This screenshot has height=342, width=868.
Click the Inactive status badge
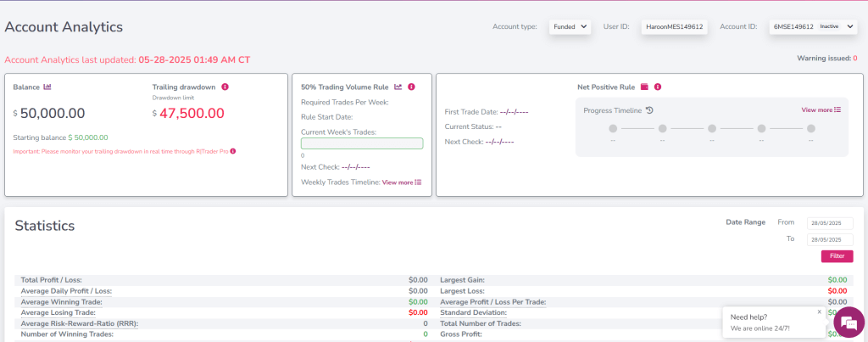(829, 26)
